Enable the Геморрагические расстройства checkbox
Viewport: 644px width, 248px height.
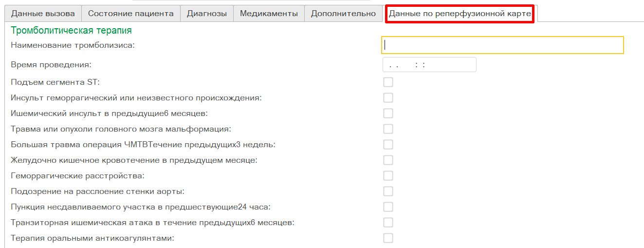click(x=388, y=175)
